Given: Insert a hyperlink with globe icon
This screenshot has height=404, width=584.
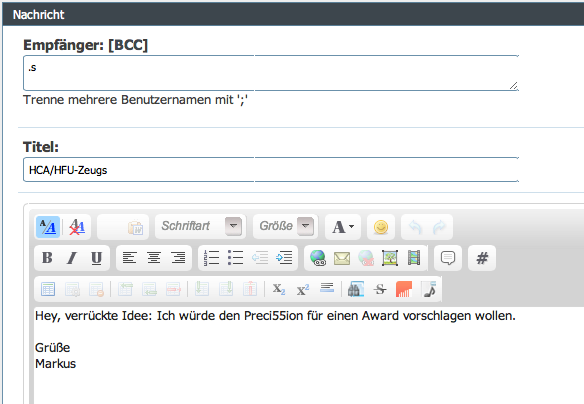Looking at the screenshot, I should pos(318,258).
